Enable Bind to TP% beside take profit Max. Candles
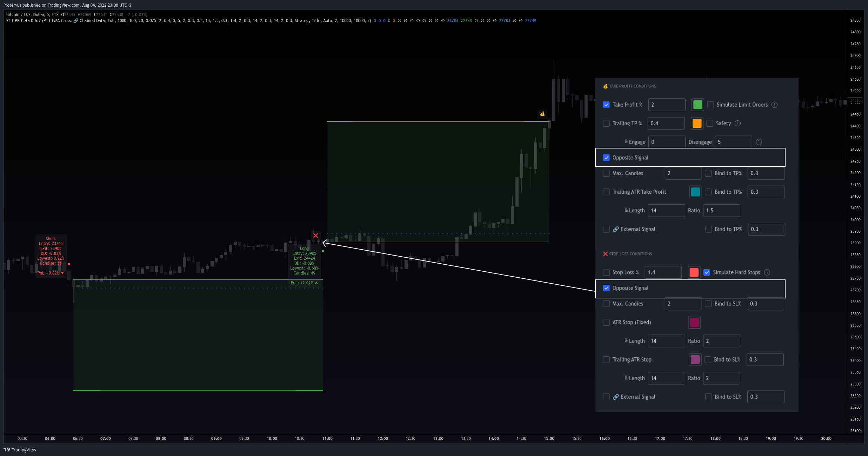The image size is (868, 456). click(x=708, y=173)
